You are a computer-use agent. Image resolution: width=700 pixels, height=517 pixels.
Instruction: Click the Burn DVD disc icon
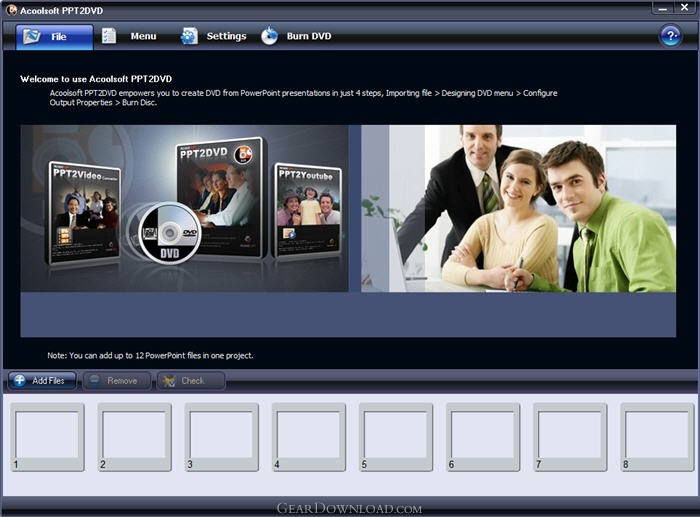click(269, 36)
